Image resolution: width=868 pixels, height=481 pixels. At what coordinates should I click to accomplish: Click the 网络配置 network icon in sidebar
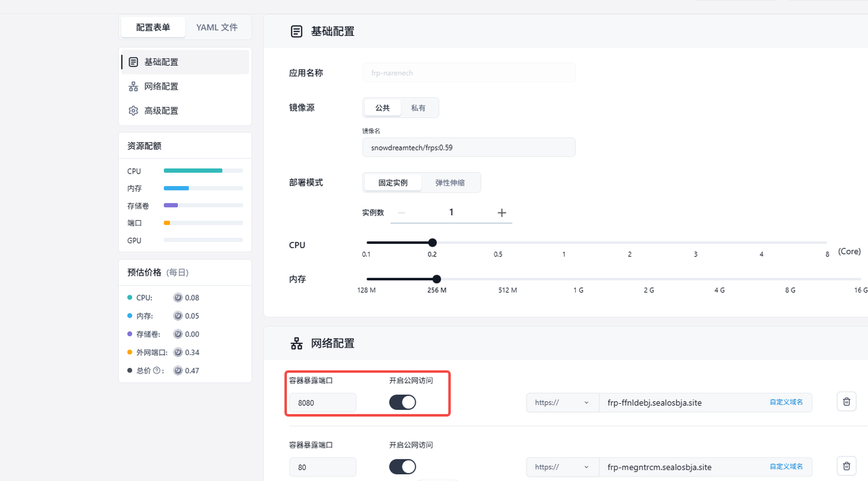pyautogui.click(x=133, y=86)
